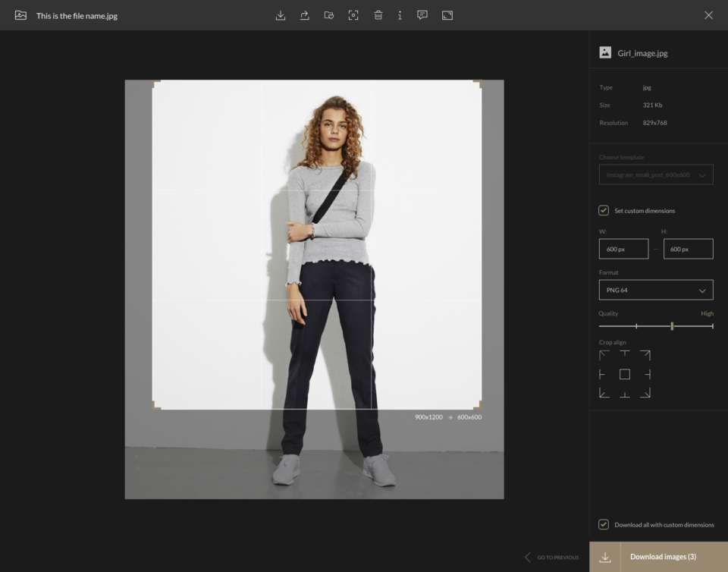Click the image thumbnail icon next to Girl_image.jpg
Image resolution: width=728 pixels, height=572 pixels.
click(604, 52)
